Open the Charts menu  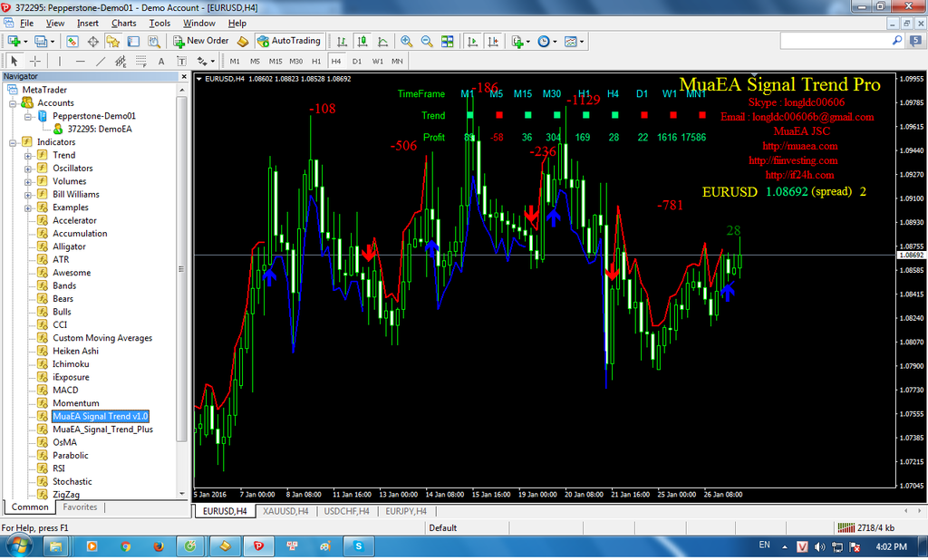123,23
